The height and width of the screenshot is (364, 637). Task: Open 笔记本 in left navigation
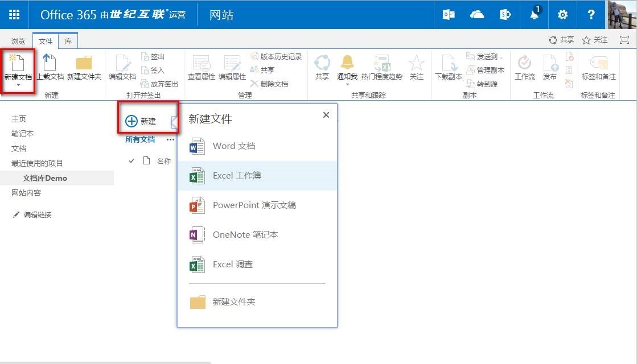22,134
